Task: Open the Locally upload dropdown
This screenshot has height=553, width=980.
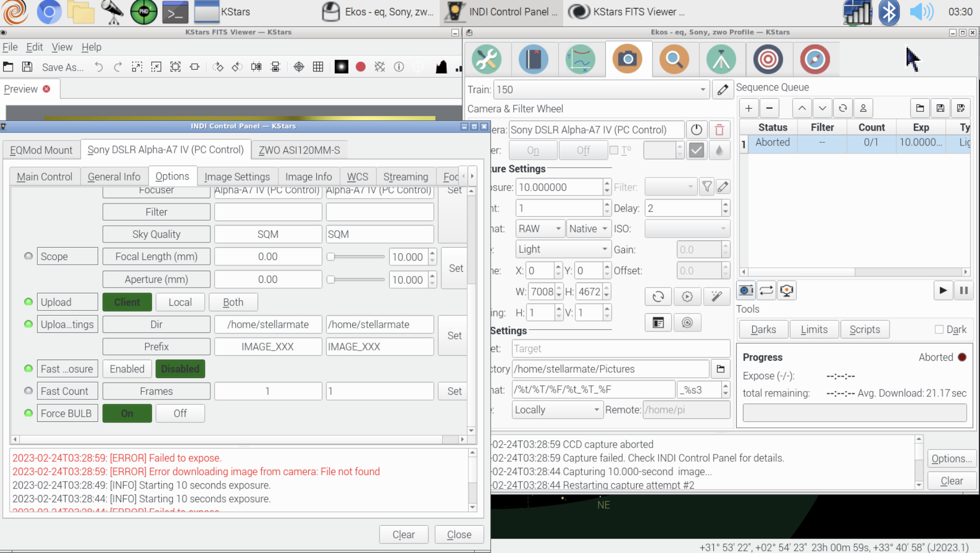Action: [x=557, y=410]
